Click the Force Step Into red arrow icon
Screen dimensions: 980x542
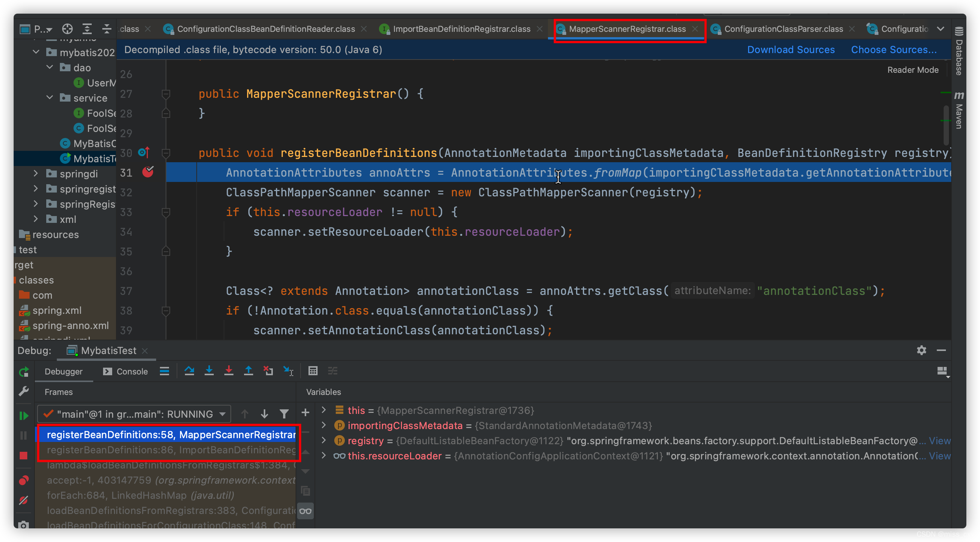[229, 371]
